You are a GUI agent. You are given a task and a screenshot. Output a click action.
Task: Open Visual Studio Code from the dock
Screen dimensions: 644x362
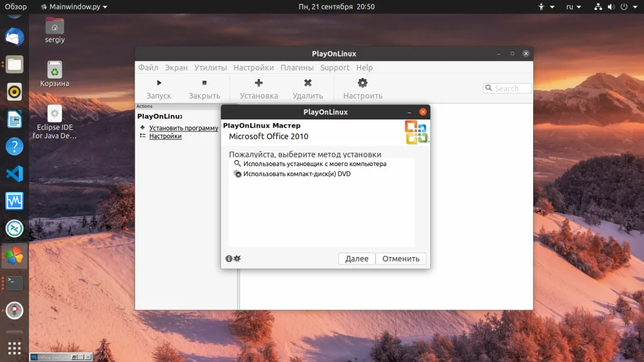pos(14,174)
